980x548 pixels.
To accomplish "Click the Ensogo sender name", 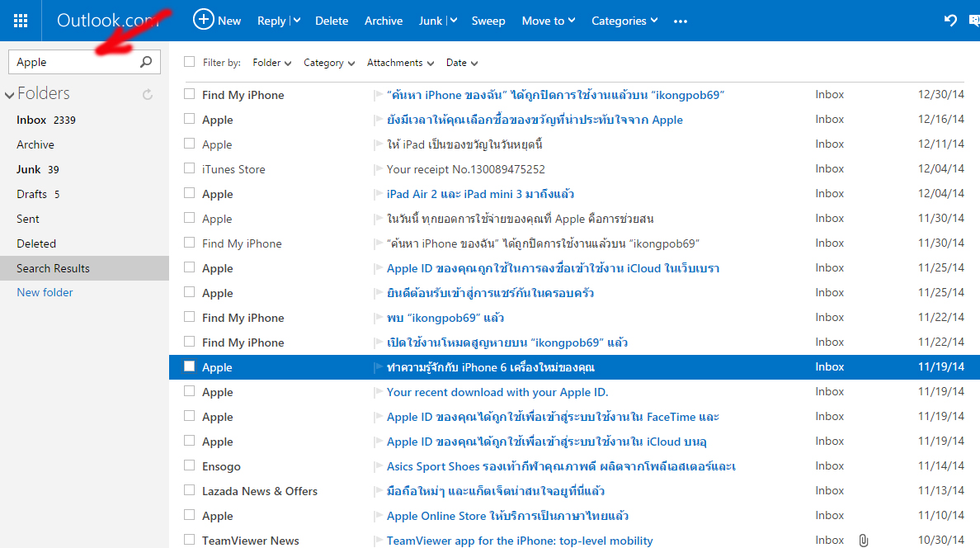I will [x=221, y=466].
